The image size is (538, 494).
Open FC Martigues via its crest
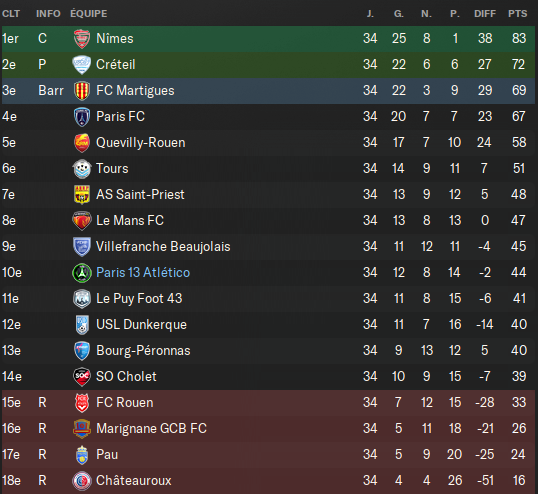pos(82,91)
